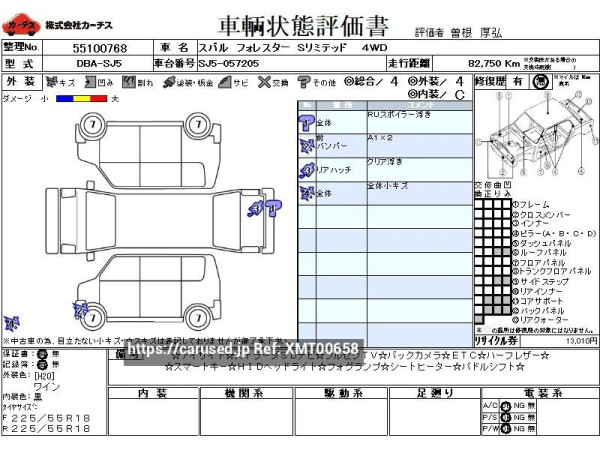
Task: Click exterior color name ワイン
Action: [47, 387]
